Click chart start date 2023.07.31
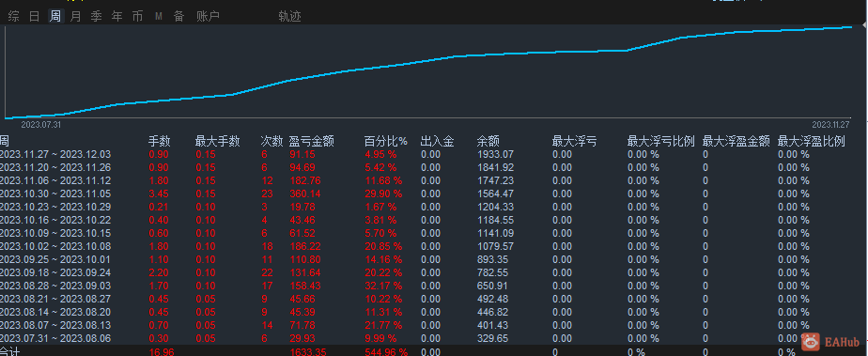The height and width of the screenshot is (356, 868). 41,125
